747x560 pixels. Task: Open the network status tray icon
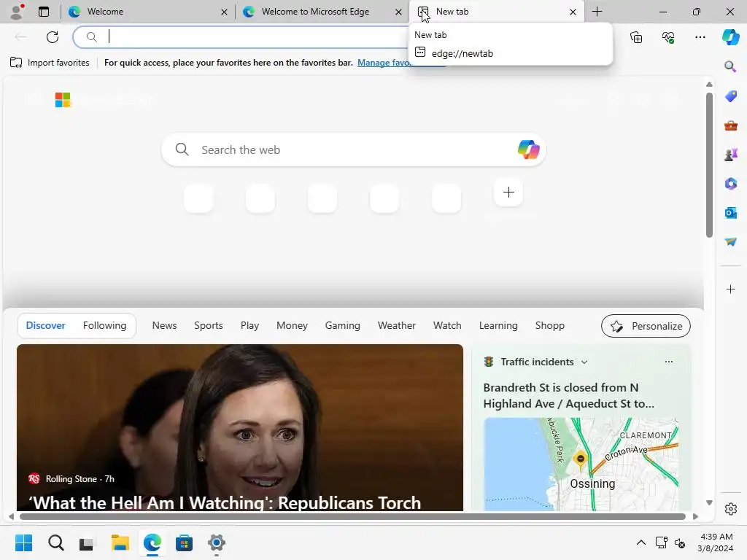pos(661,542)
